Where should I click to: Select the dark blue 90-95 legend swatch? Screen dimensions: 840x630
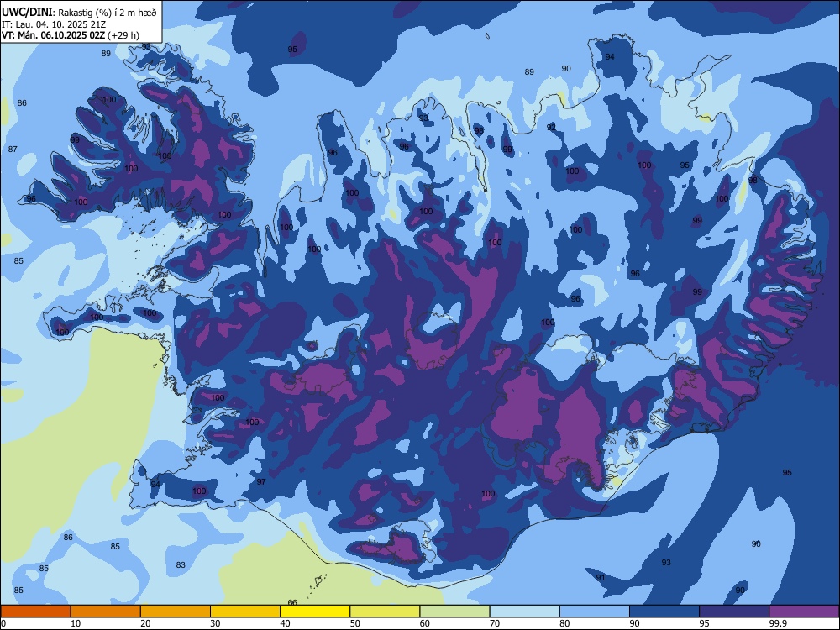(x=664, y=612)
